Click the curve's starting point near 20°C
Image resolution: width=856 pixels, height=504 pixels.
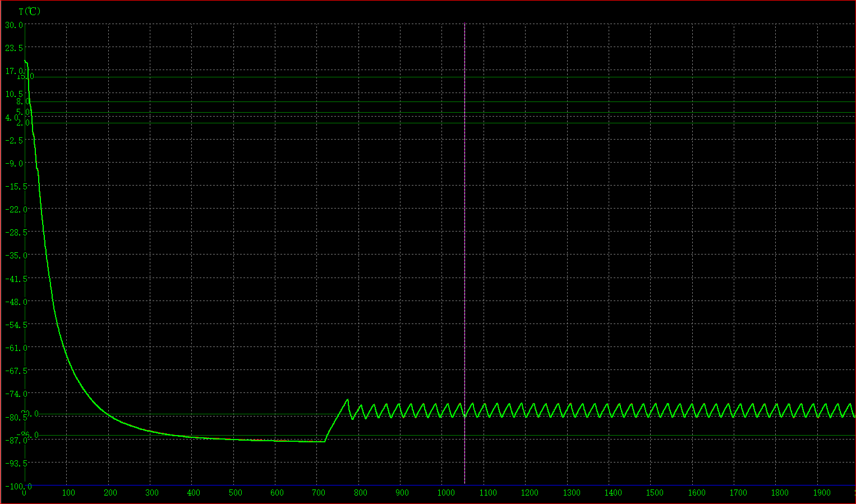[x=25, y=61]
